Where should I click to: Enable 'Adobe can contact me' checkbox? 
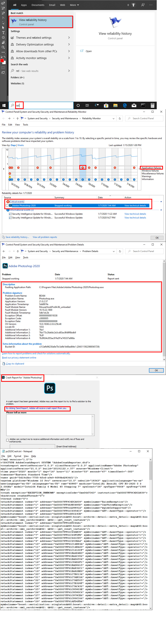click(8, 440)
